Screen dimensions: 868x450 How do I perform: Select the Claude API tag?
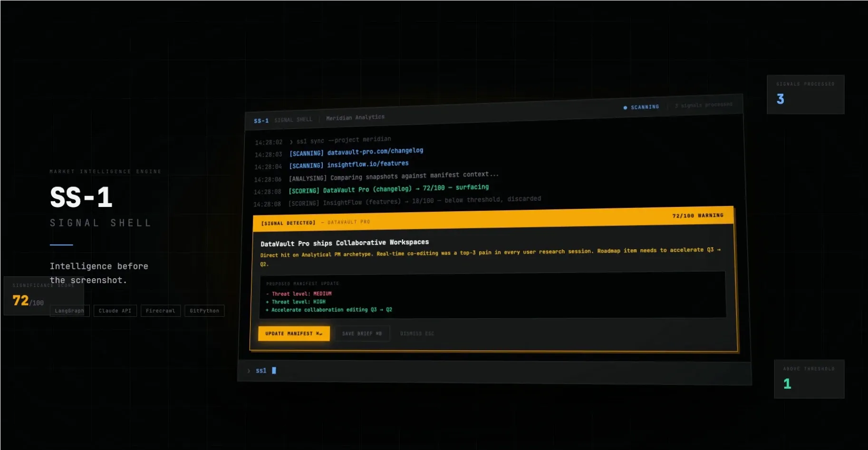coord(115,311)
